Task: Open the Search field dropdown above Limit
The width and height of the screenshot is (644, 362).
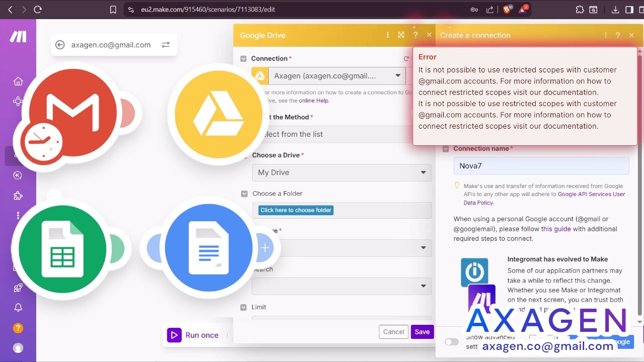Action: (342, 286)
